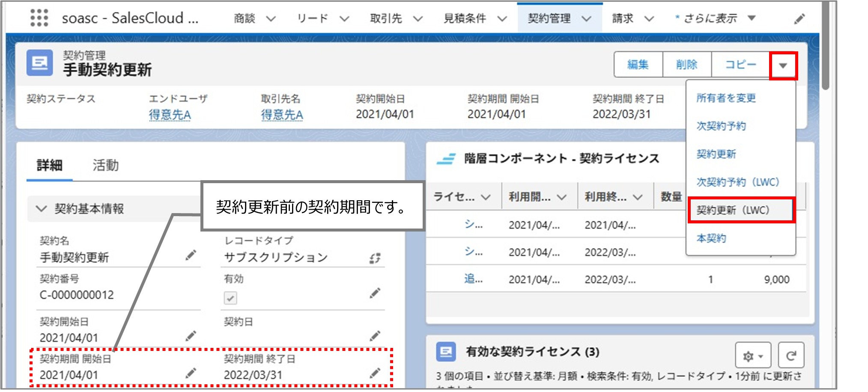Edit 契約期間 終了日 with the pencil icon

click(x=375, y=373)
